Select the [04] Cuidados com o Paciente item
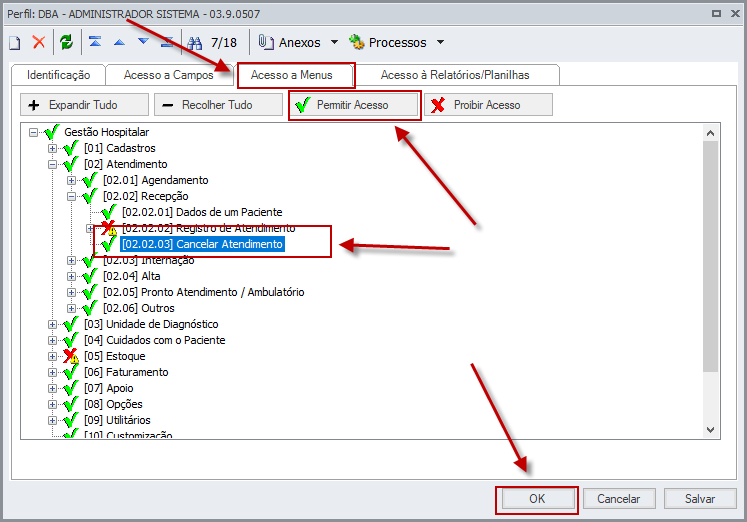Viewport: 747px width, 522px height. (155, 341)
